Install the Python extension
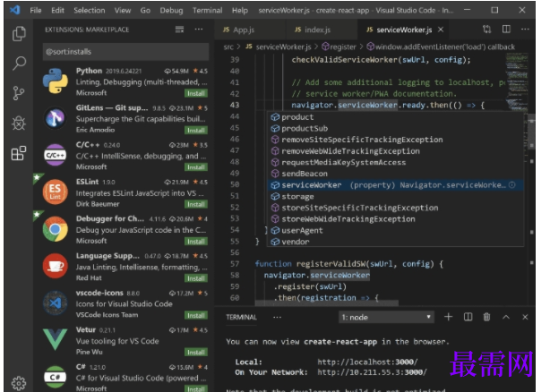Image resolution: width=550 pixels, height=392 pixels. click(196, 94)
